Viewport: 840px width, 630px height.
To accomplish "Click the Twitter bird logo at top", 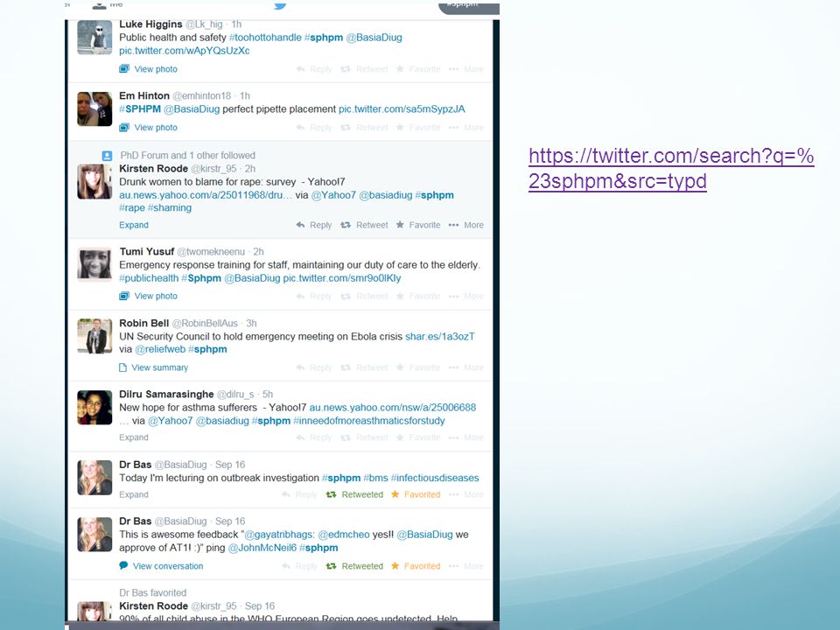I will coord(280,5).
